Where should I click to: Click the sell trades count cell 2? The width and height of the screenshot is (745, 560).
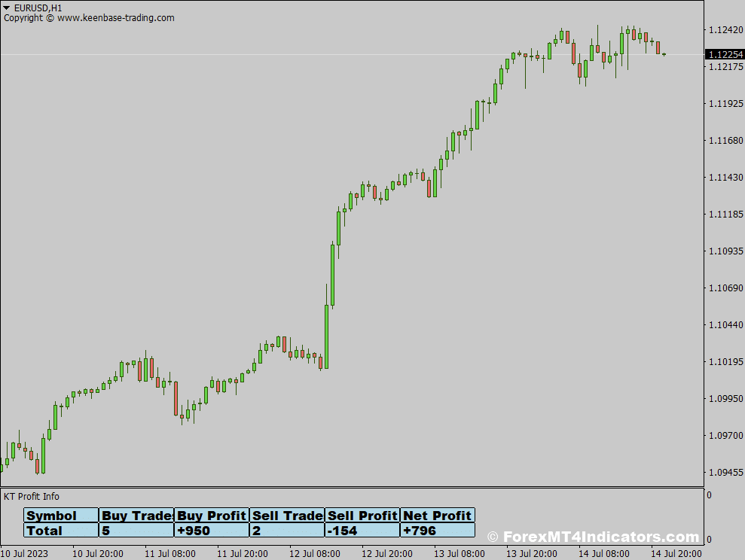(x=287, y=530)
